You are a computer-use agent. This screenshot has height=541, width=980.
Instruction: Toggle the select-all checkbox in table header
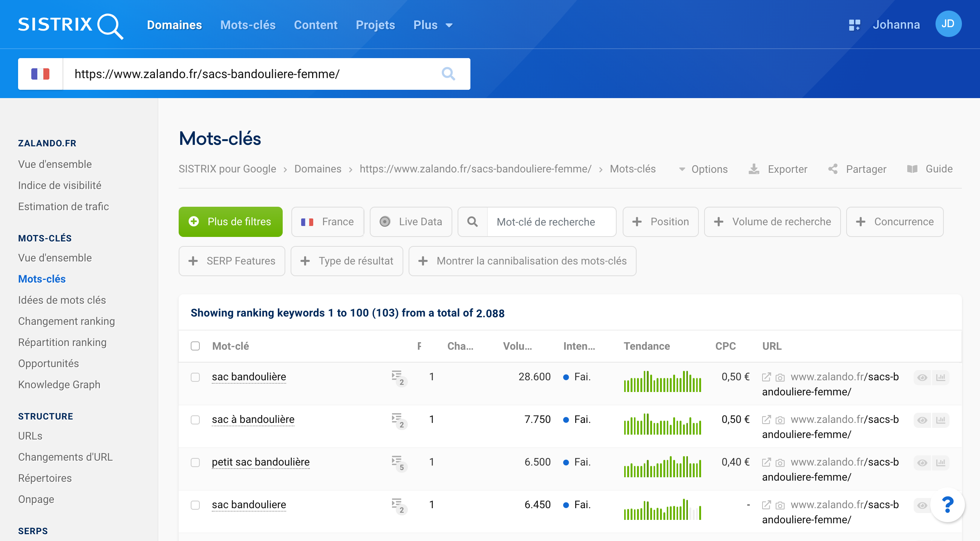coord(195,346)
